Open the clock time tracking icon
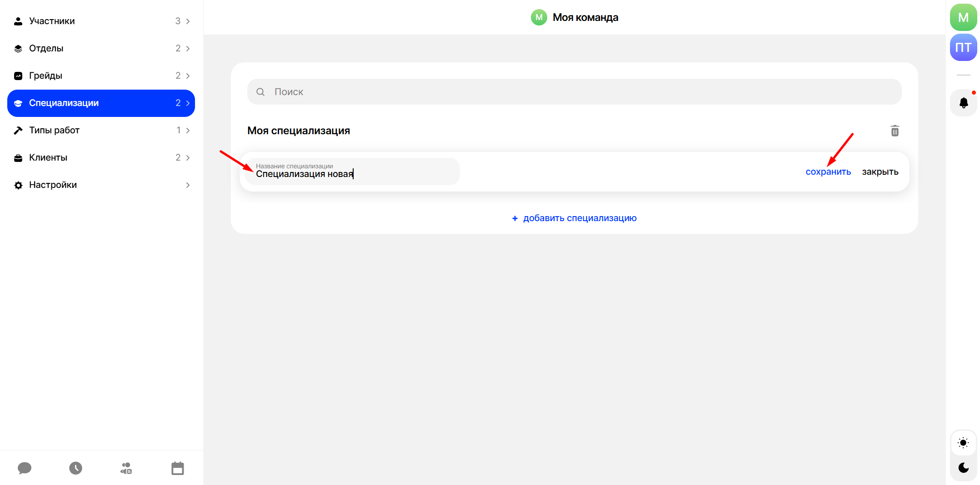 [75, 468]
